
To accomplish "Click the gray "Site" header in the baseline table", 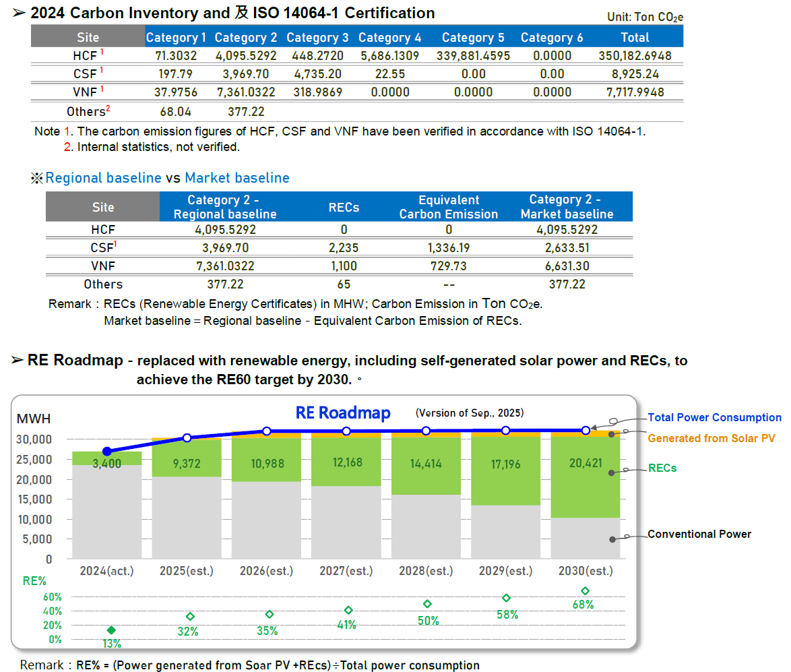I will (x=103, y=207).
